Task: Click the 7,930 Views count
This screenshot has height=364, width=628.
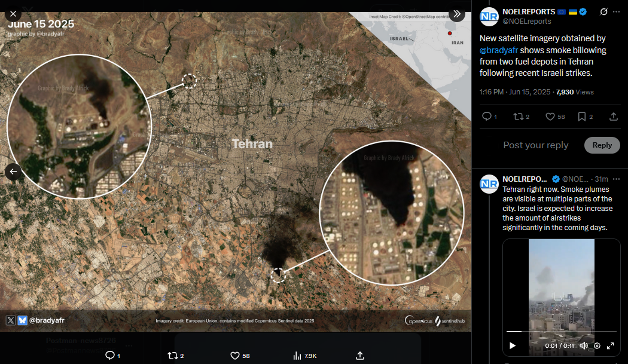Action: coord(575,92)
